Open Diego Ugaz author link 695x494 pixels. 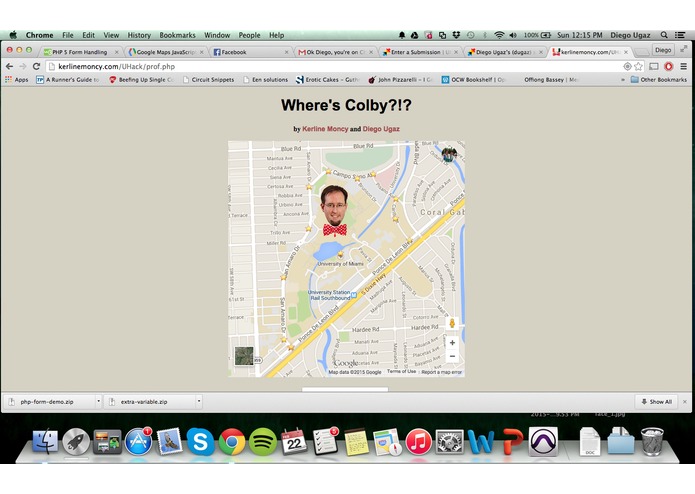coord(381,129)
